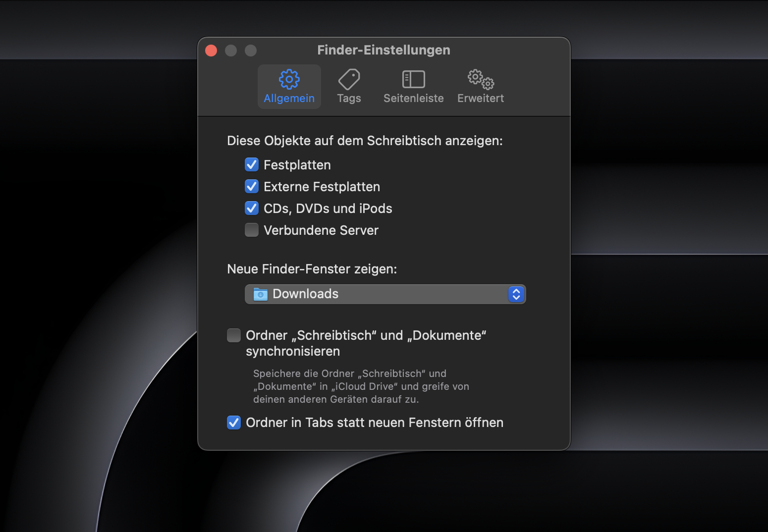Switch to the Seitenleiste tab
This screenshot has height=532, width=768.
click(413, 87)
